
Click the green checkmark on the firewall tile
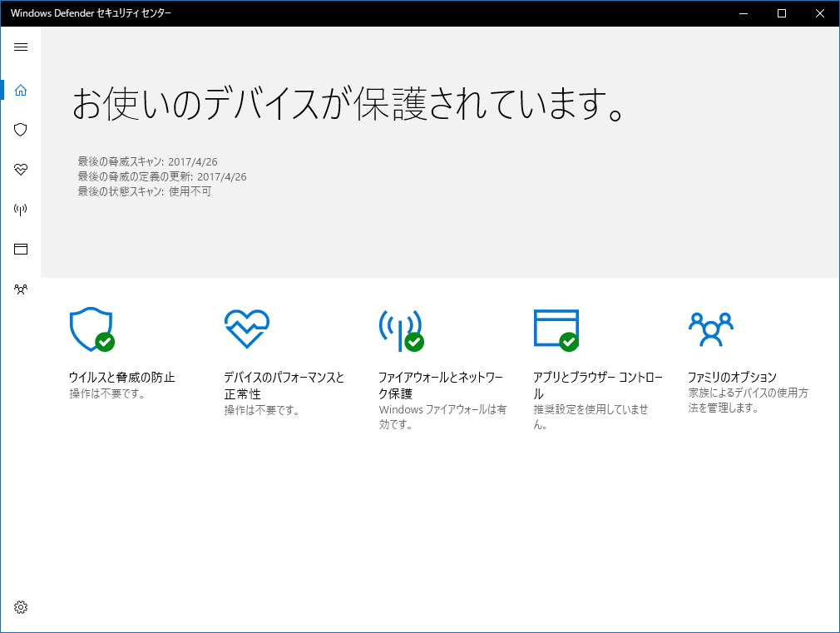click(x=413, y=343)
